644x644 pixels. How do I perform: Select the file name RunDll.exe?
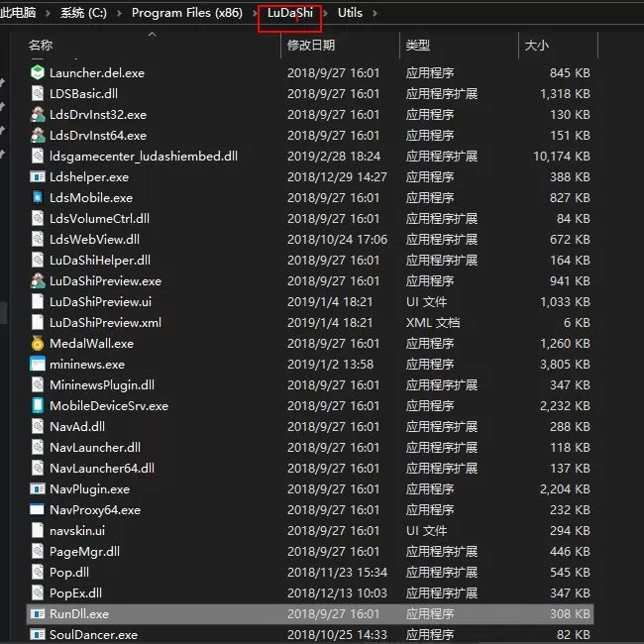79,614
